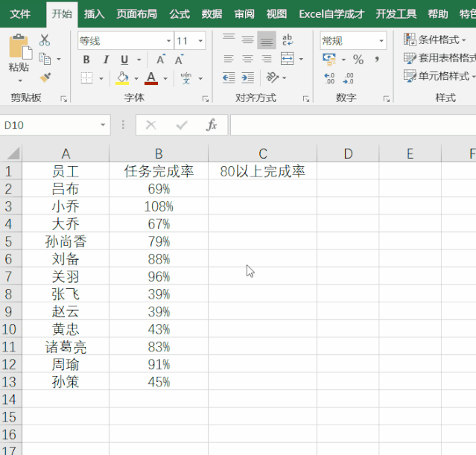Viewport: 476px width, 455px height.
Task: Click the formula bar Enter checkmark
Action: click(182, 125)
